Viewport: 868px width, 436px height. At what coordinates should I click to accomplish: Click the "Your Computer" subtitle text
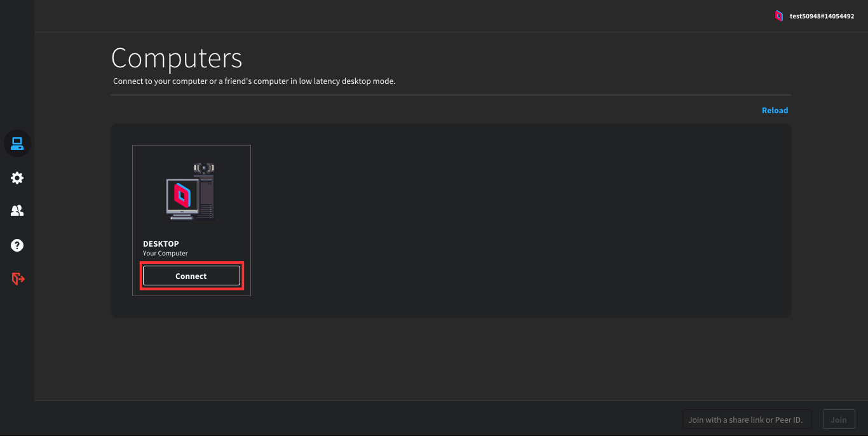(165, 254)
